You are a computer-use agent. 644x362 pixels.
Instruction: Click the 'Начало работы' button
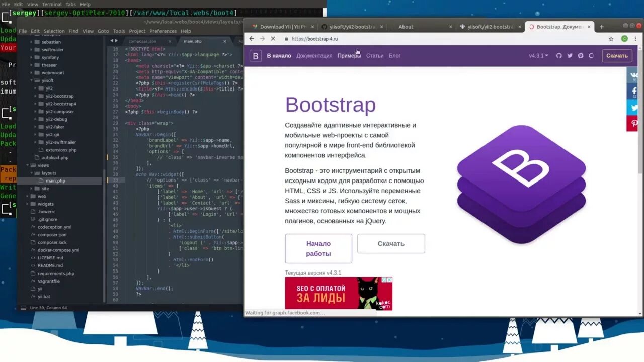[x=318, y=248]
